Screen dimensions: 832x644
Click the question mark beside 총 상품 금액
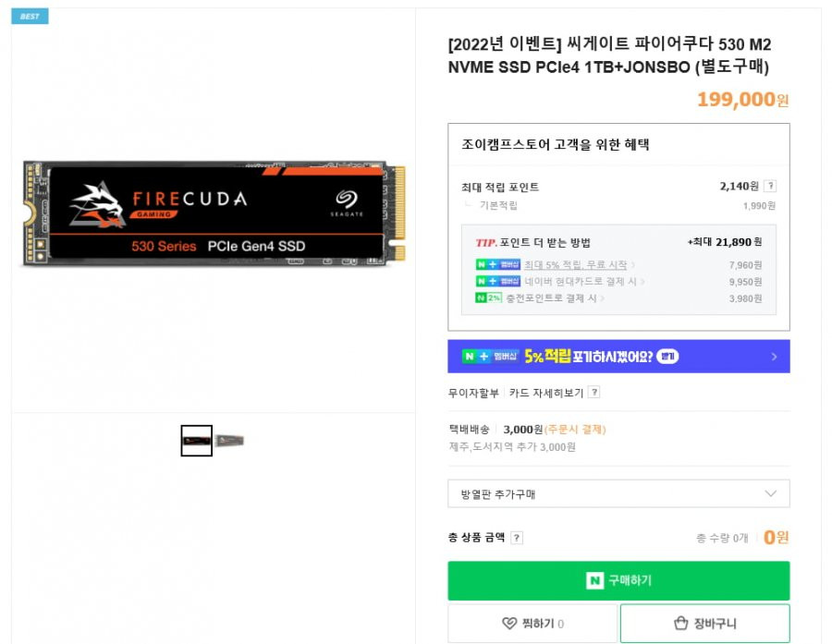tap(516, 538)
